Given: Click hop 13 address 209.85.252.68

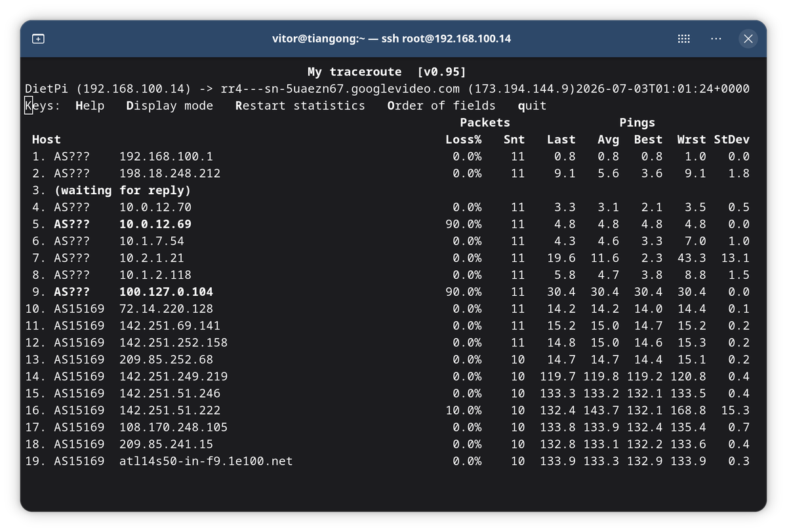Looking at the screenshot, I should click(x=166, y=360).
